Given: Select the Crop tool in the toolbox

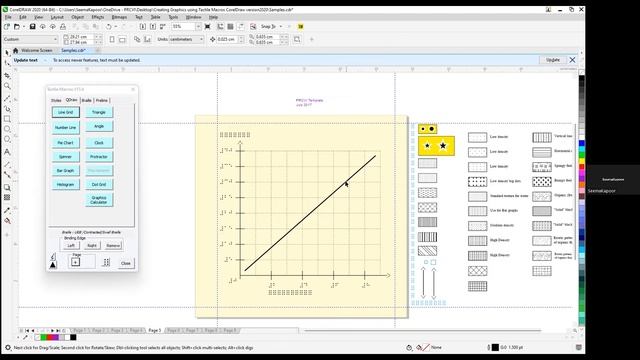Looking at the screenshot, I should click(7, 76).
